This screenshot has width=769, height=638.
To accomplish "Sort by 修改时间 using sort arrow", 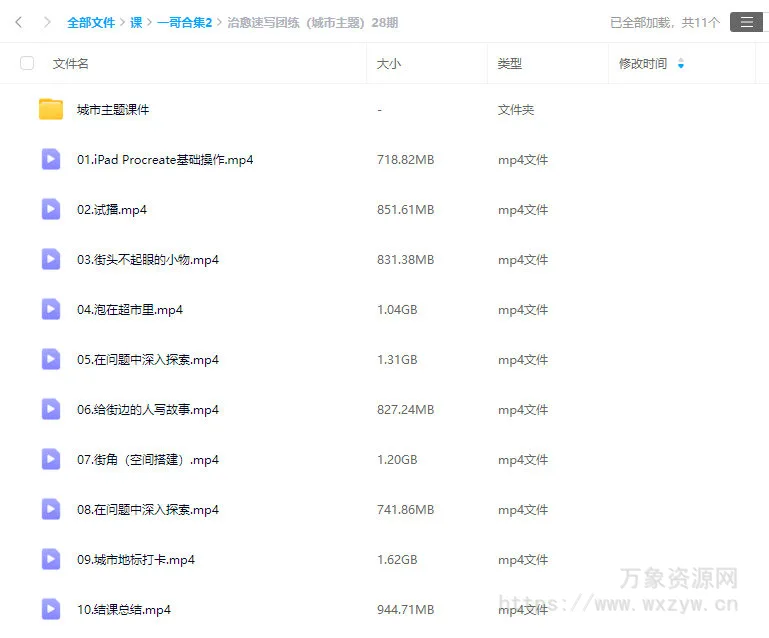I will pyautogui.click(x=681, y=63).
